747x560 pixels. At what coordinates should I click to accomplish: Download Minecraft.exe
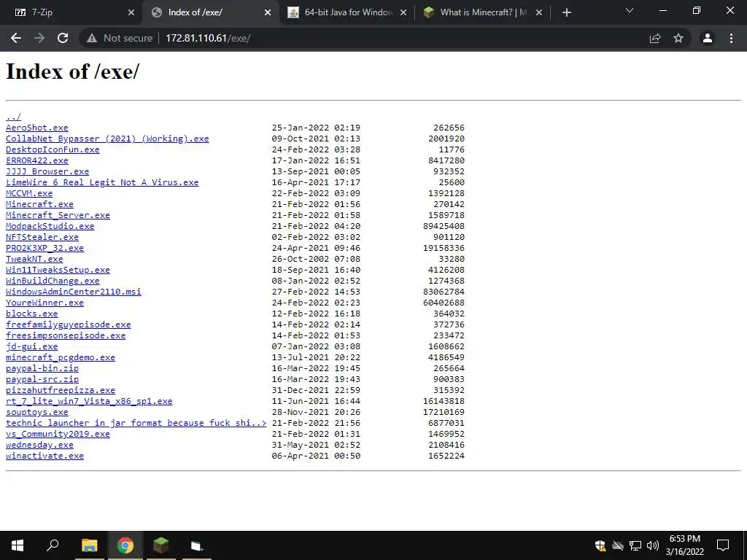tap(39, 204)
